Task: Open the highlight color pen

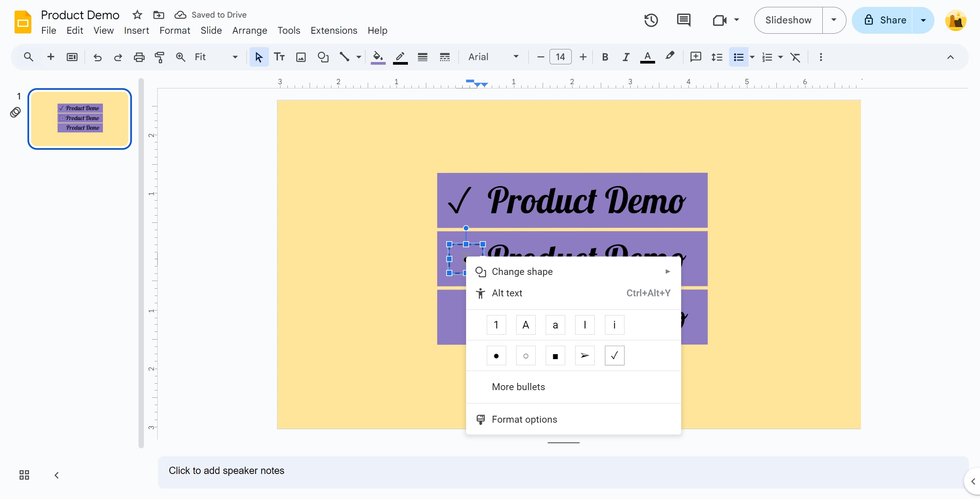Action: 670,56
